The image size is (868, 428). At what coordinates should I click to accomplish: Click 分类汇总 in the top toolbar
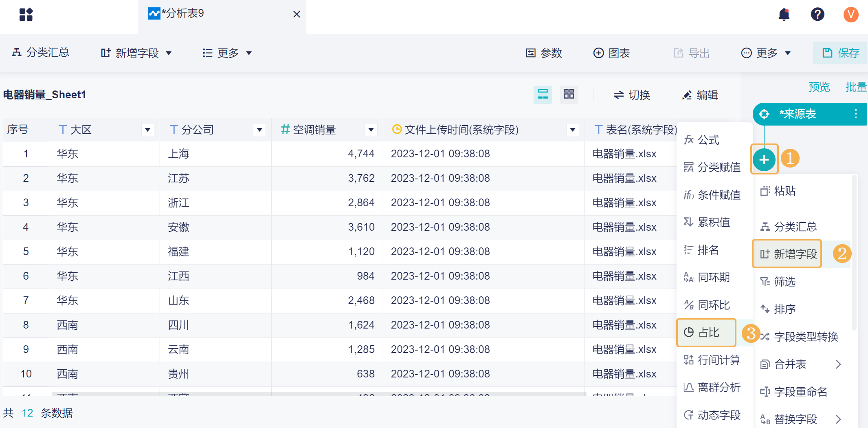pos(41,53)
